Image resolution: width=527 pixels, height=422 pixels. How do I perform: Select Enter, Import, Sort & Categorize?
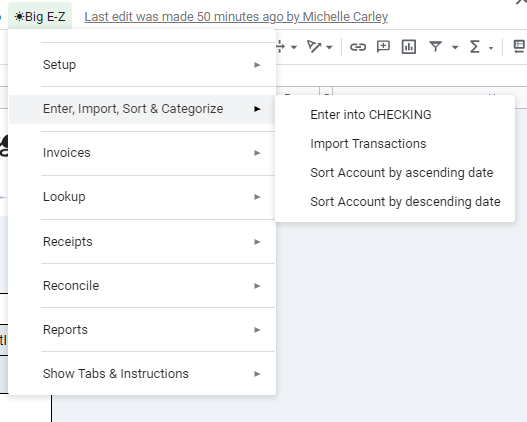[142, 109]
